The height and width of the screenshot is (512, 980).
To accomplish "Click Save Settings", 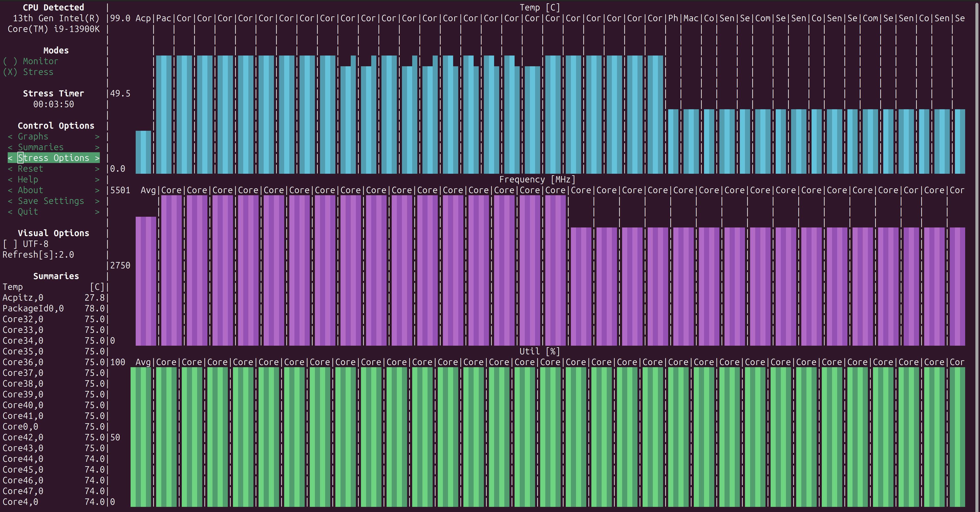I will [51, 201].
